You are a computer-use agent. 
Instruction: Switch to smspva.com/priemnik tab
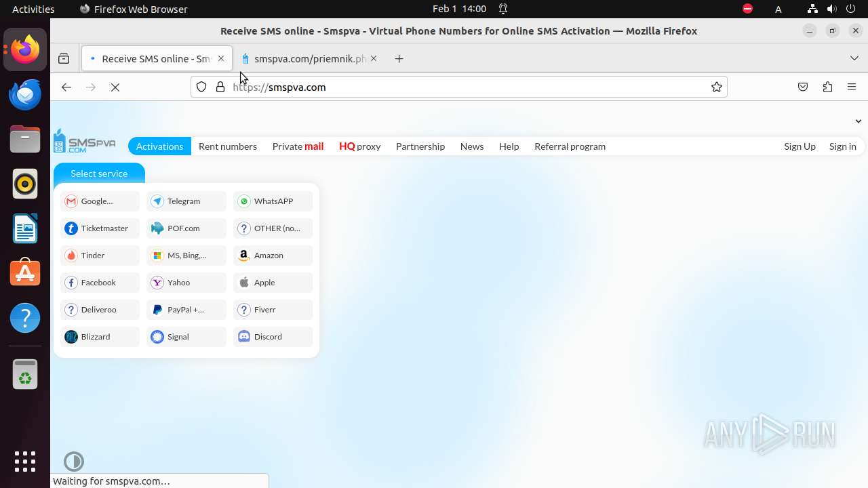point(309,59)
